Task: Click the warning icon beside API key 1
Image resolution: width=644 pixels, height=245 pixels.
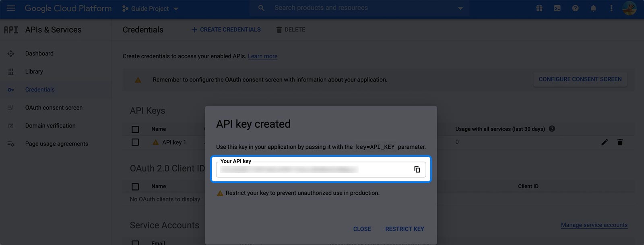Action: (x=156, y=142)
